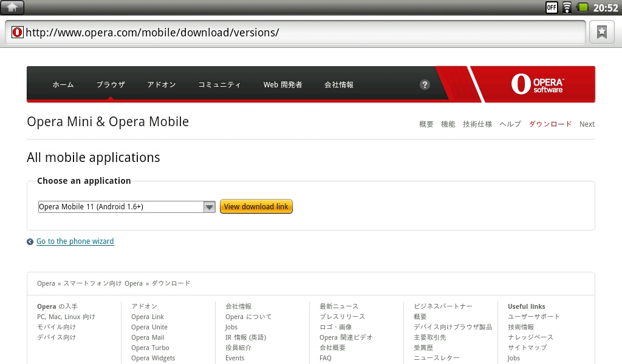Open 概要 link under ビジネスパートナー
Image resolution: width=622 pixels, height=364 pixels.
(x=420, y=317)
